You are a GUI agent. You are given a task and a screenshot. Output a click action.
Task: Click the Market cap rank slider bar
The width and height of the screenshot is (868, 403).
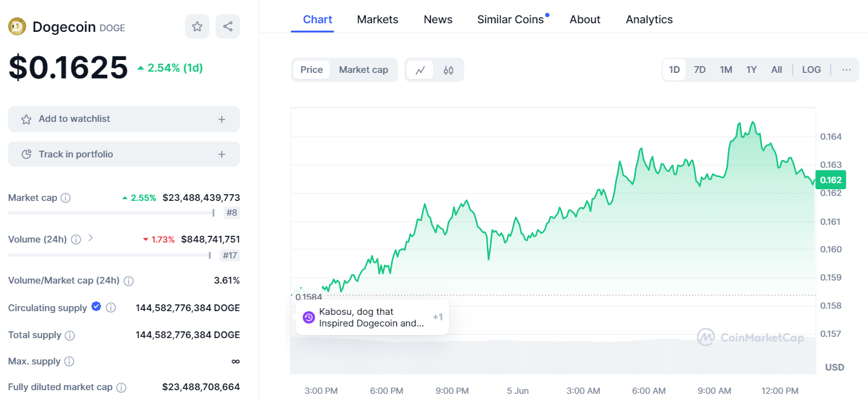coord(111,213)
